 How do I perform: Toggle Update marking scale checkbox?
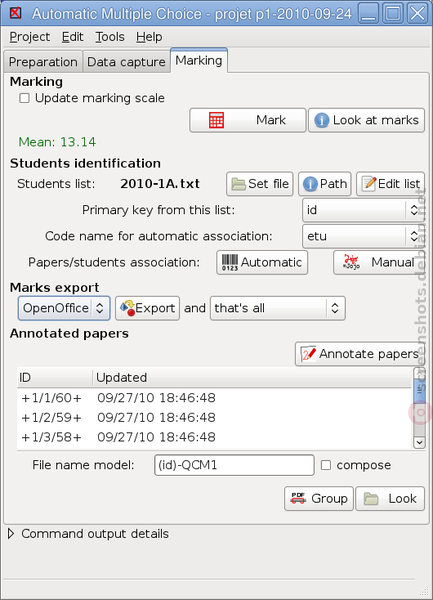(24, 98)
